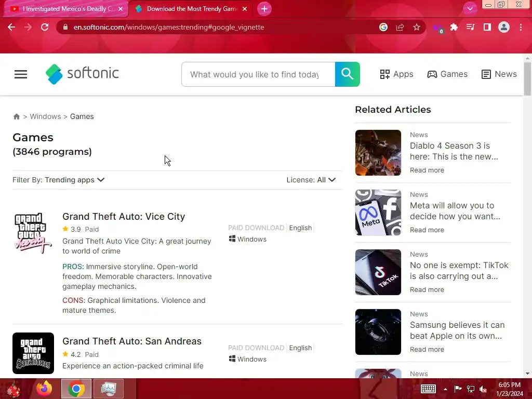Viewport: 532px width, 399px height.
Task: Click the Vice City 3.9 star rating
Action: (x=72, y=229)
